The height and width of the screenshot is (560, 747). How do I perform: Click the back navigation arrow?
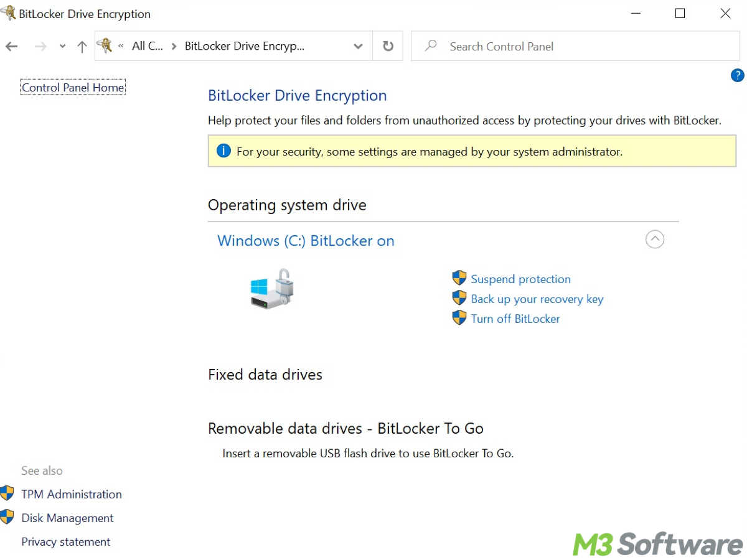pos(11,47)
